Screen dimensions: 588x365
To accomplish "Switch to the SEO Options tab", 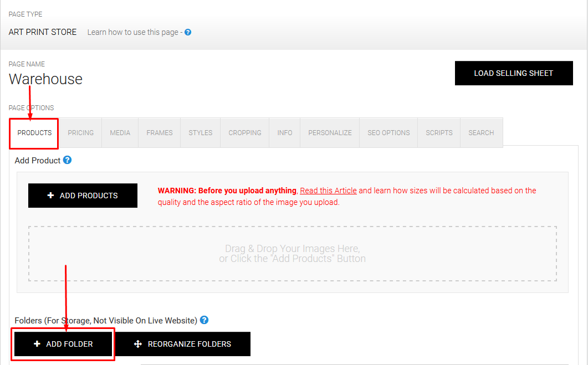I will [x=388, y=133].
